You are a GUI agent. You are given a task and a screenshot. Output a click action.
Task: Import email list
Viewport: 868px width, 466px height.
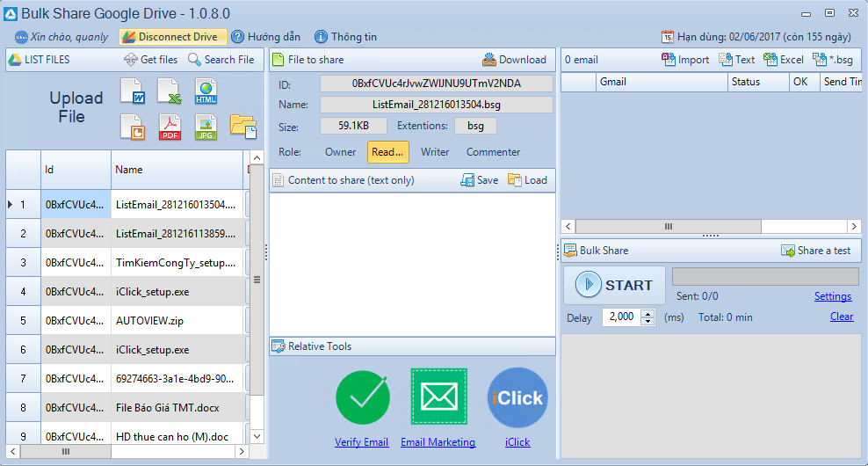685,59
